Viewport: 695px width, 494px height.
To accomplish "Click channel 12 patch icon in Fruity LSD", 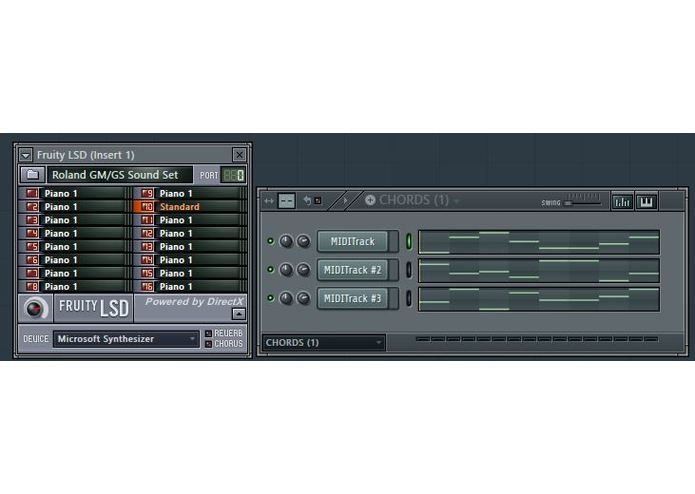I will tap(147, 233).
